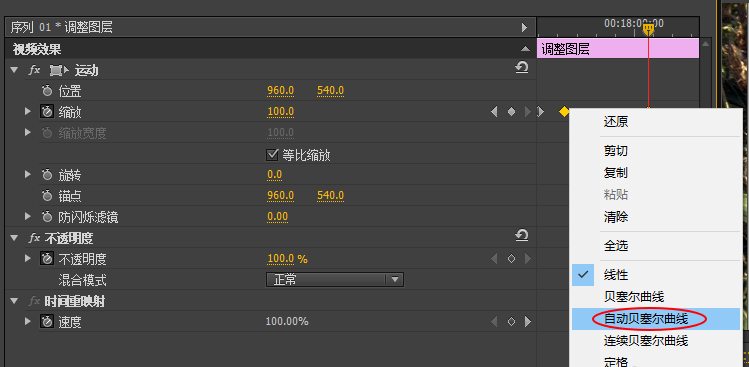Click the 位置 Y value 540.0
749x367 pixels.
click(331, 90)
